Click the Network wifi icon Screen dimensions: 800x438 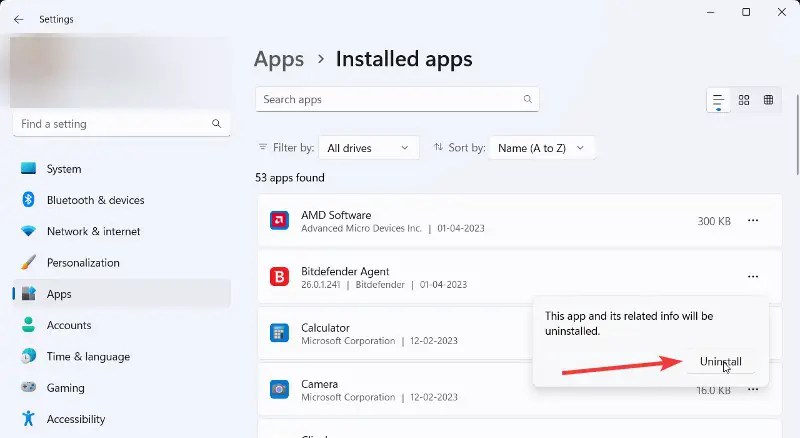pos(29,231)
